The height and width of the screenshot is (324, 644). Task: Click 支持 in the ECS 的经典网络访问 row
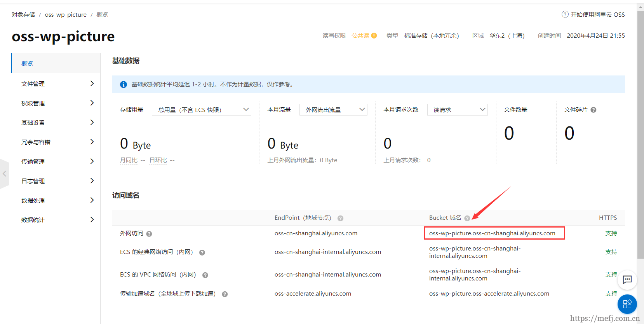(x=611, y=252)
